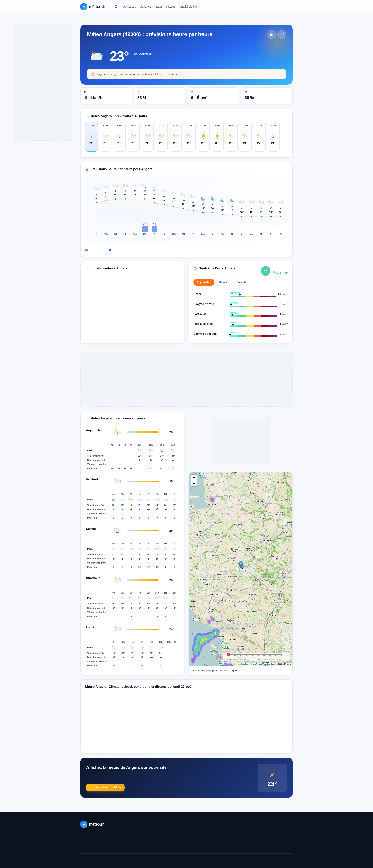Click the Vigilance orange Maine-et-Loire alert banner
Viewport: 373px width, 868px height.
coord(186,74)
